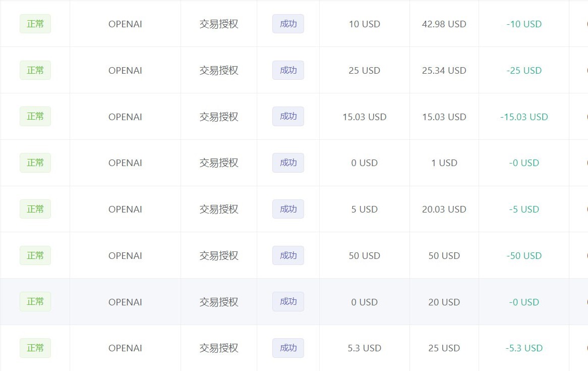588x371 pixels.
Task: Click the green -5 USD amount
Action: coord(524,209)
